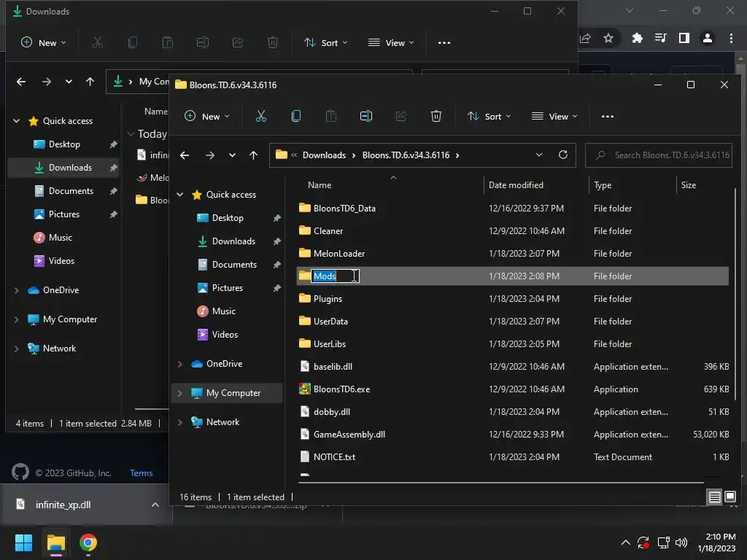Open Chrome profile avatar icon
The width and height of the screenshot is (747, 560).
[x=708, y=38]
